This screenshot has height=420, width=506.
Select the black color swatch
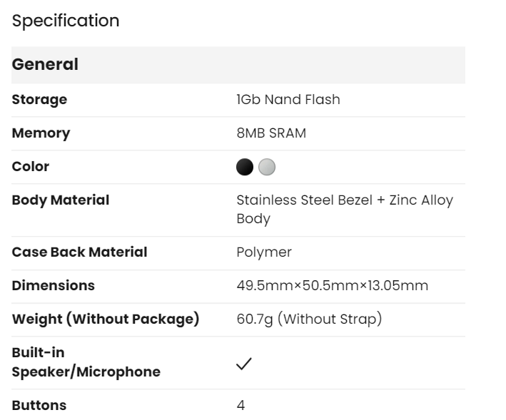(x=245, y=167)
